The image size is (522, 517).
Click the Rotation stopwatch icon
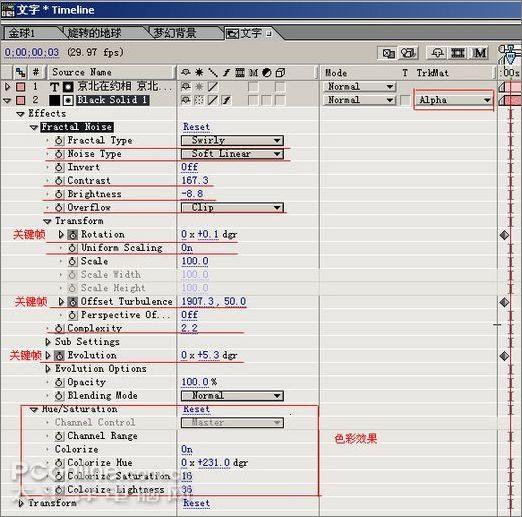[73, 235]
